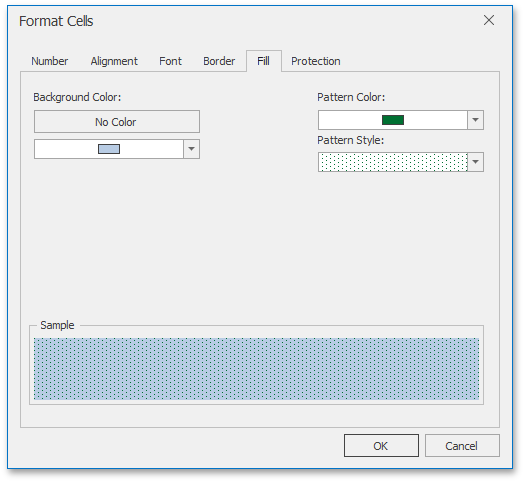The image size is (526, 484).
Task: Confirm with the OK button
Action: tap(381, 446)
